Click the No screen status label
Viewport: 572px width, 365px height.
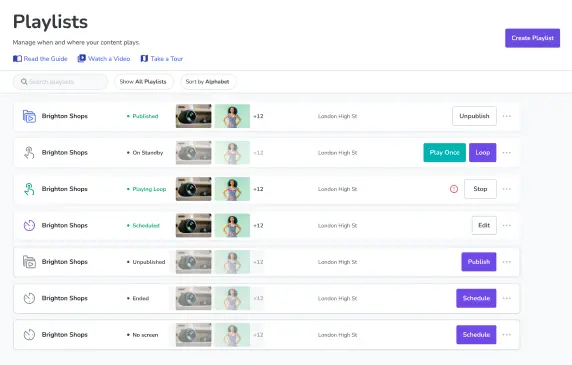145,335
